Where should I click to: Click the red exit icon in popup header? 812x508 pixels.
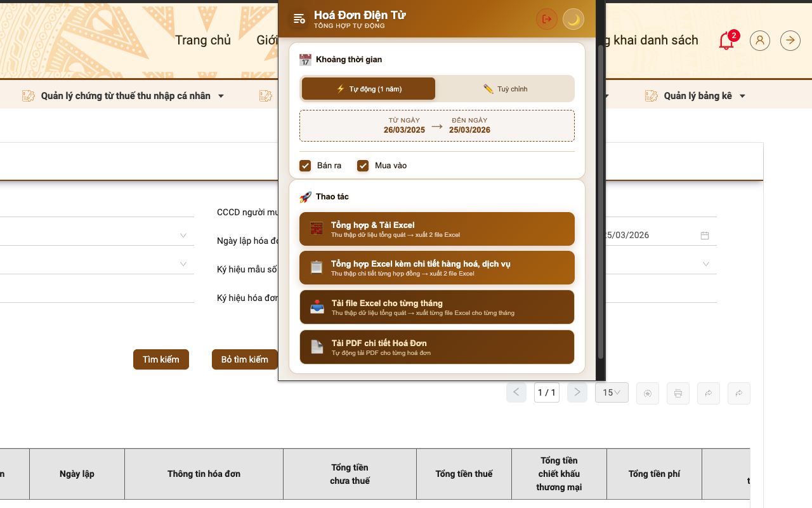pyautogui.click(x=546, y=19)
